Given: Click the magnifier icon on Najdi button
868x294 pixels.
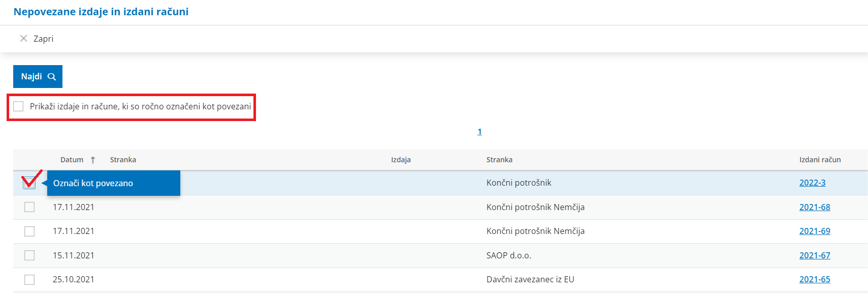Looking at the screenshot, I should tap(51, 77).
